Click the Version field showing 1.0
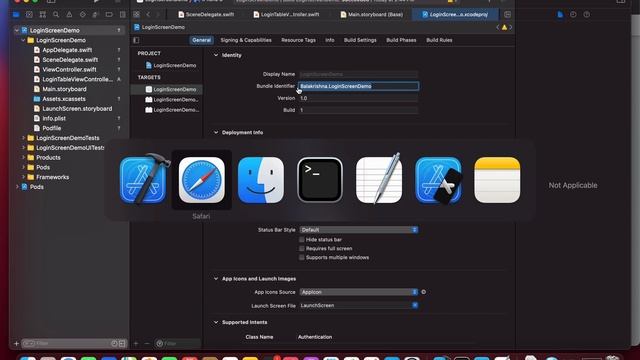 tap(358, 98)
